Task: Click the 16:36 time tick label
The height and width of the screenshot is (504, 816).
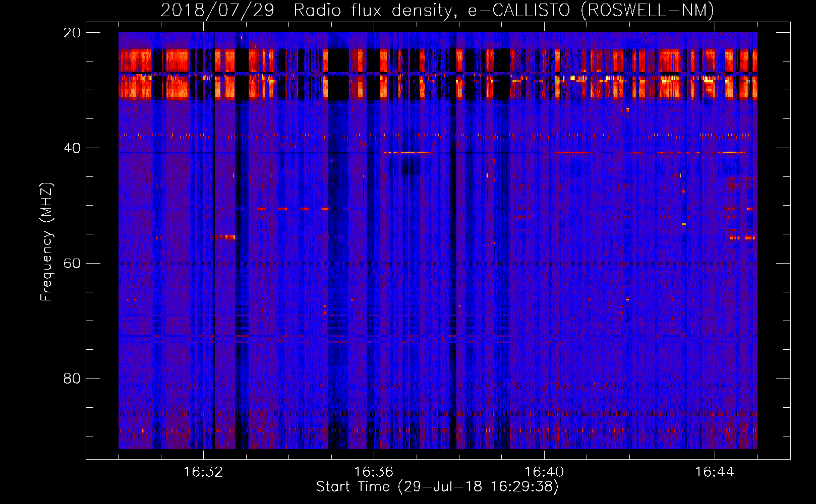Action: 374,472
